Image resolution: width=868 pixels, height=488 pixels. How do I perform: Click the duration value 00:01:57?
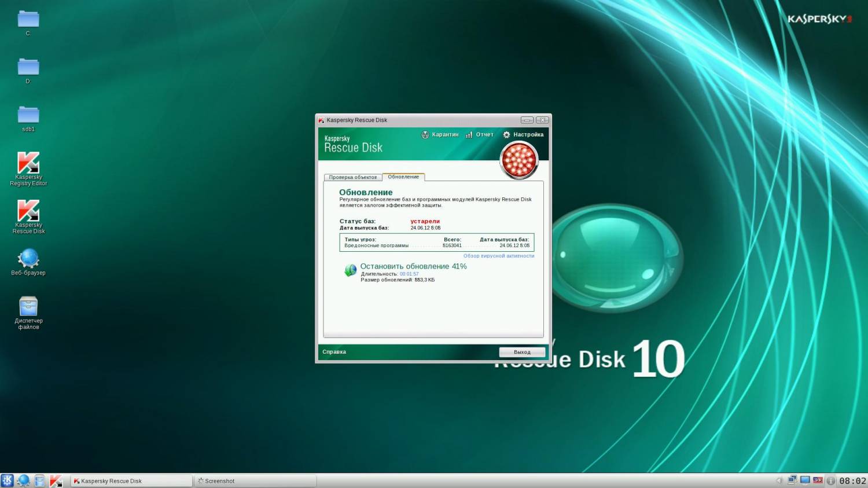(x=409, y=274)
